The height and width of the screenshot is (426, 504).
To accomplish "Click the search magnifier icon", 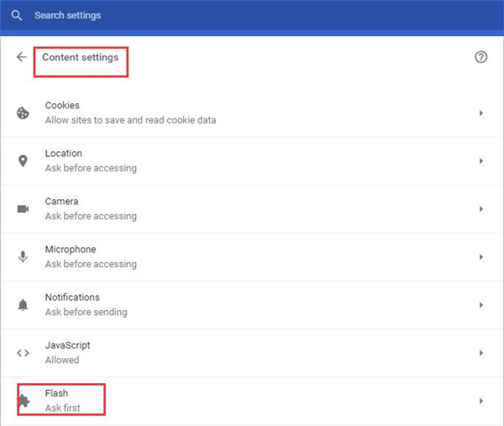I will click(17, 15).
